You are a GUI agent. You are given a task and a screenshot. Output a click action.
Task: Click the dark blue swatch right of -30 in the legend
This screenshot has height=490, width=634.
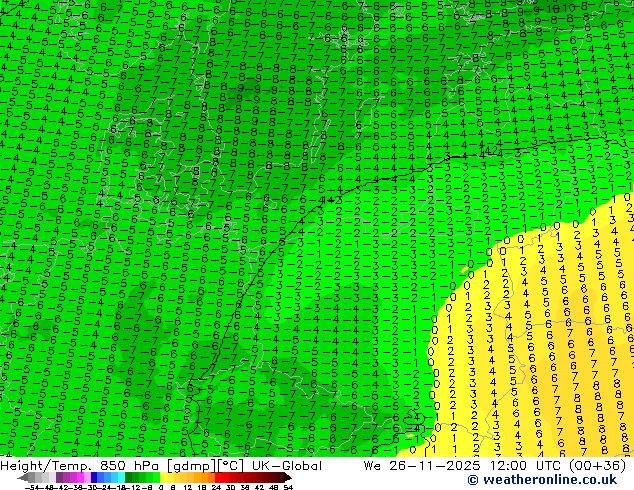click(x=94, y=478)
